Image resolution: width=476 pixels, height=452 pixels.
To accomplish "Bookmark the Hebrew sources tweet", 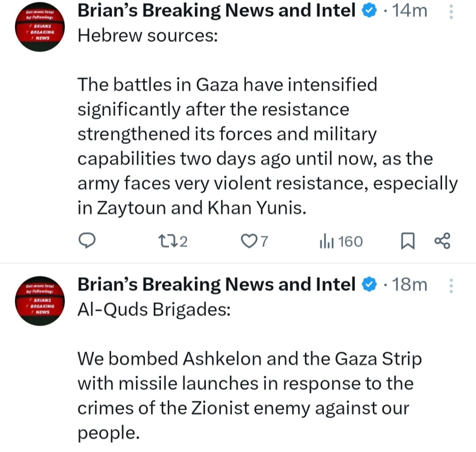I will click(x=407, y=241).
